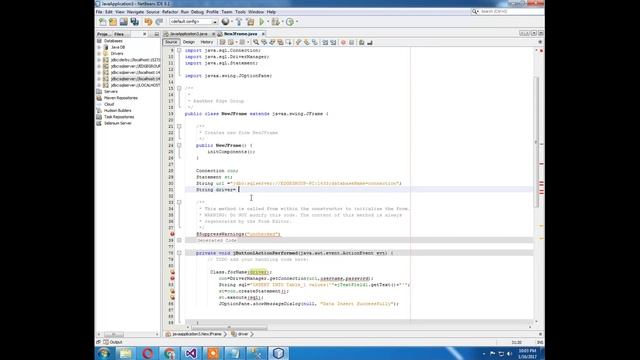The height and width of the screenshot is (360, 640).
Task: Click the New Project toolbar icon
Action: (113, 22)
